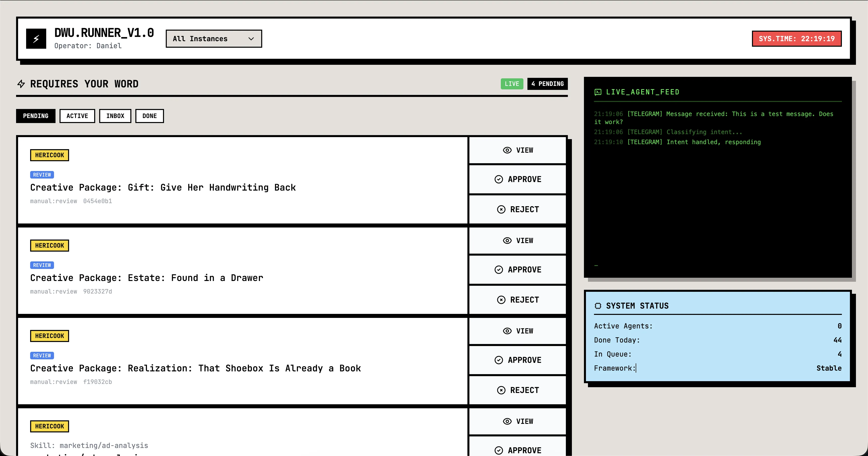Select the PENDING tab
The width and height of the screenshot is (868, 456).
[35, 116]
